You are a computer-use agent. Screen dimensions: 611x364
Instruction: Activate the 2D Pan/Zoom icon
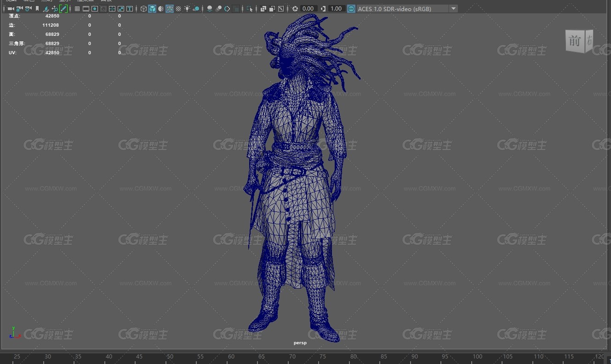(x=55, y=9)
